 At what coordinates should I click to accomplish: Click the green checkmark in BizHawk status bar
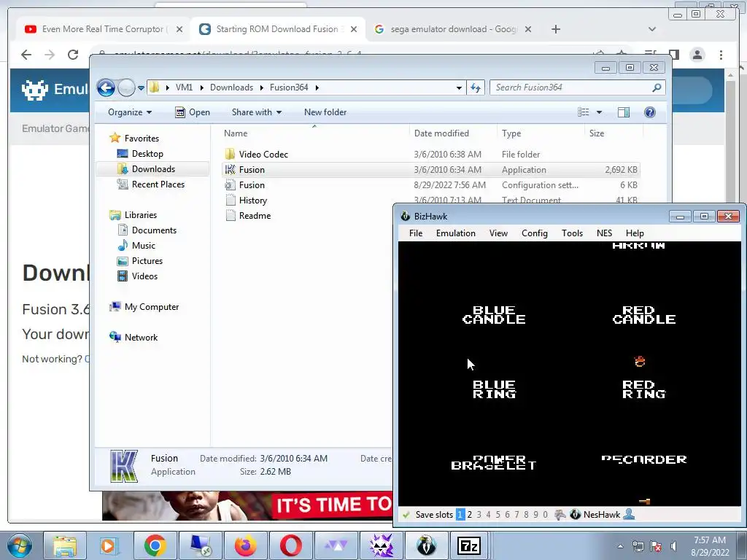tap(406, 515)
